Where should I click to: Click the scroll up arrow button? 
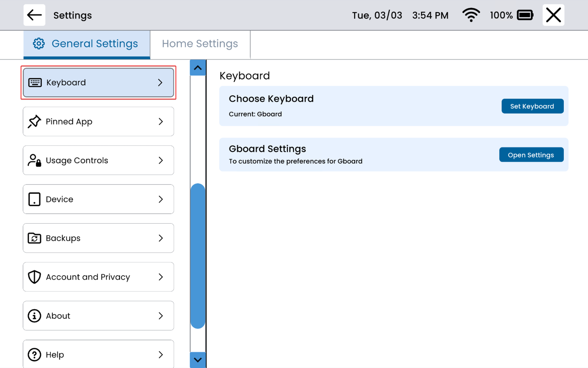(198, 68)
